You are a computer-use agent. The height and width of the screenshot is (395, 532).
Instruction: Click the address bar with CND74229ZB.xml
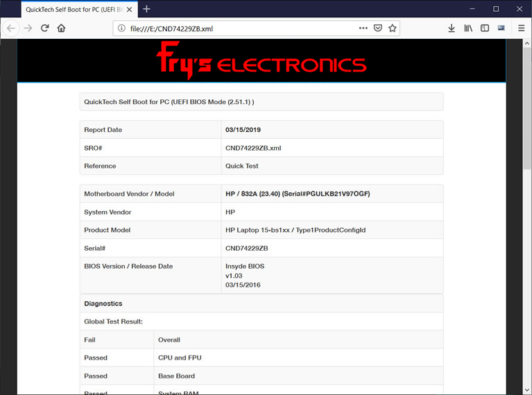[236, 28]
